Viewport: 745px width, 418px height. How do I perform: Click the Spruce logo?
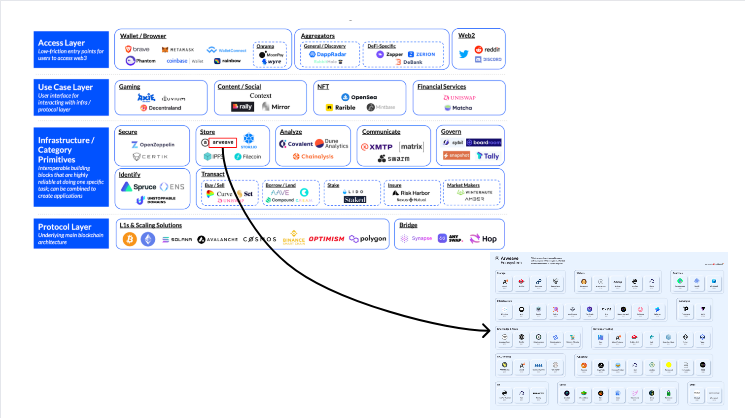coord(138,187)
